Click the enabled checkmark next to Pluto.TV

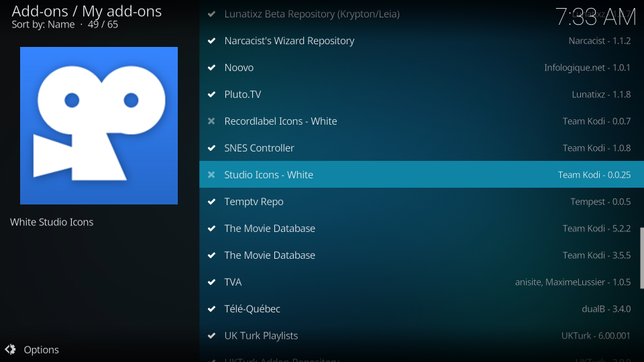[211, 95]
